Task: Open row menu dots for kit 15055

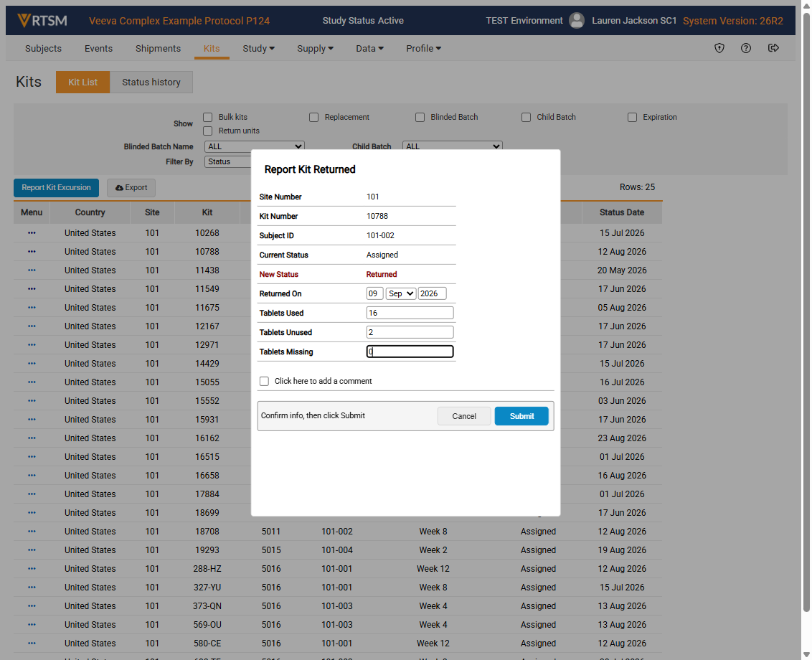Action: (x=32, y=382)
